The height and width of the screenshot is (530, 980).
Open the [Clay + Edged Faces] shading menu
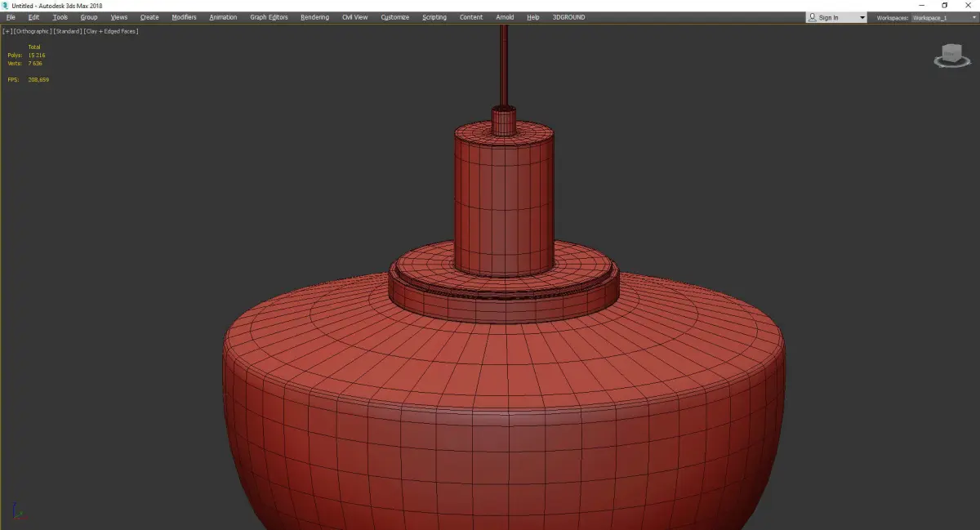tap(110, 31)
